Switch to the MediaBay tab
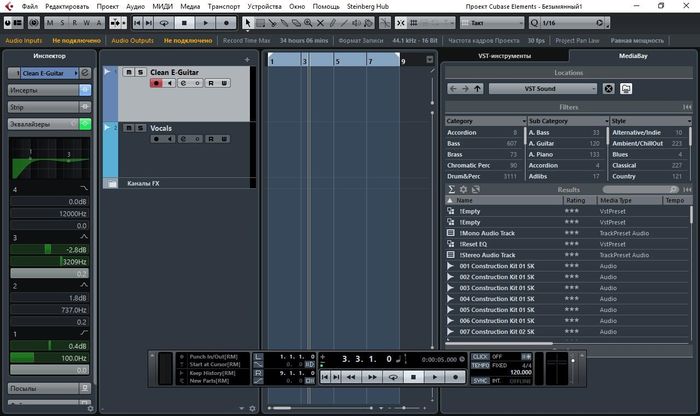Screen dimensions: 700x416 (x=633, y=56)
